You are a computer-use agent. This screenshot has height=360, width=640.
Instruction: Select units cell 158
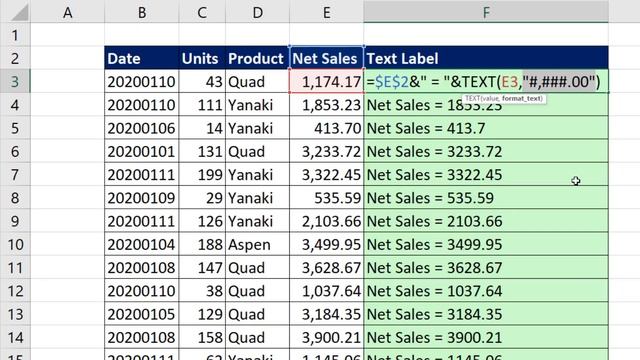202,338
